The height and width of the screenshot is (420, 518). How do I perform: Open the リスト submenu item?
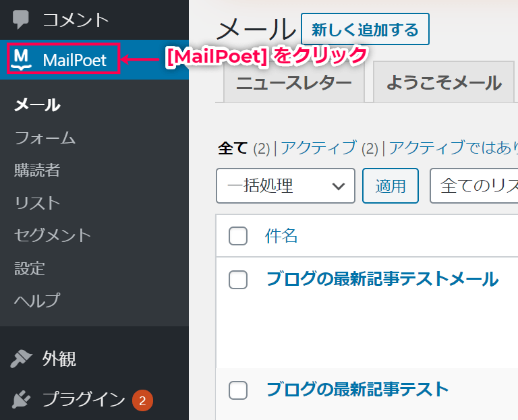(x=37, y=203)
